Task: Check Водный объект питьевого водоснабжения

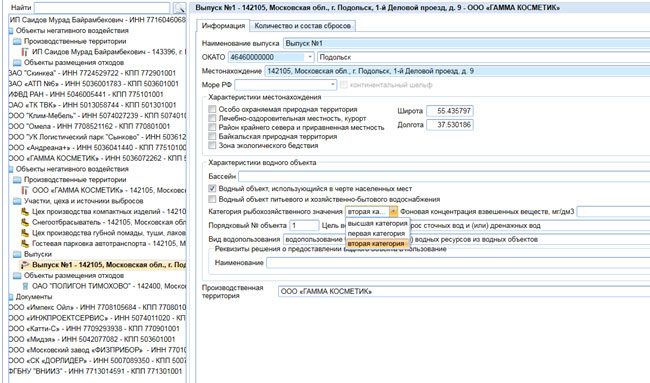Action: pyautogui.click(x=212, y=199)
